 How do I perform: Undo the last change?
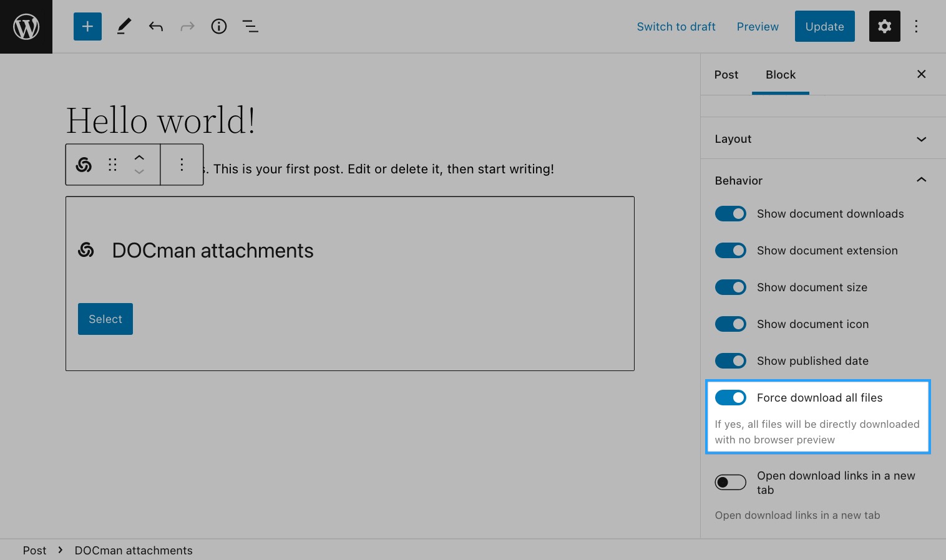[x=156, y=26]
